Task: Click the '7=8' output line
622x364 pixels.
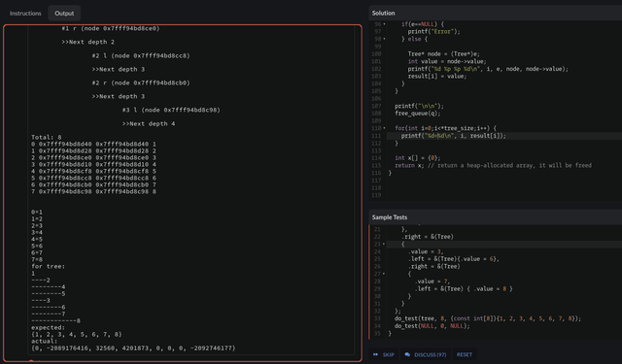Action: pos(37,260)
